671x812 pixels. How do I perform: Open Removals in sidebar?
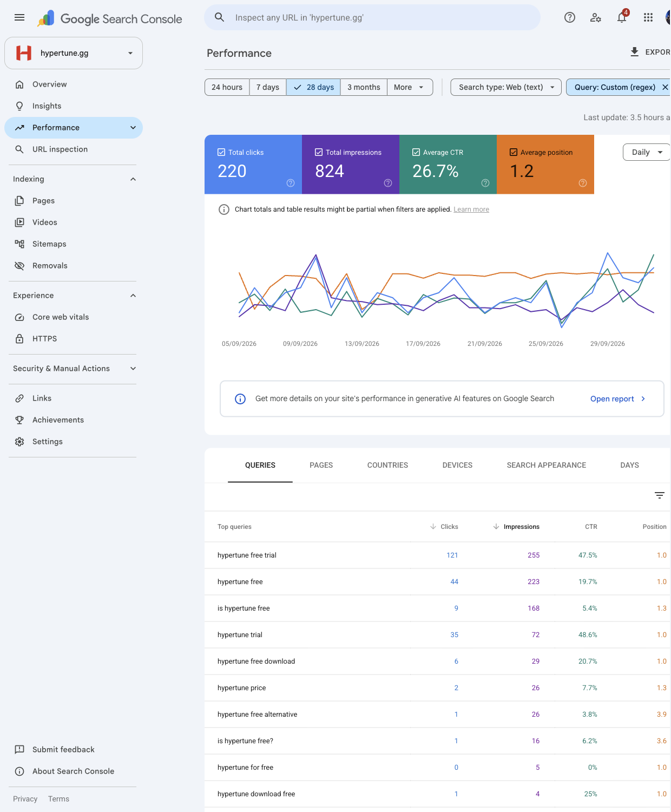click(74, 266)
